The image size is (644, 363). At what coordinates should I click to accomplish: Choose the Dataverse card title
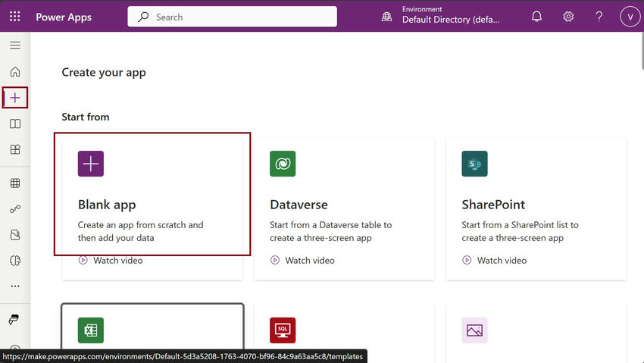(299, 205)
